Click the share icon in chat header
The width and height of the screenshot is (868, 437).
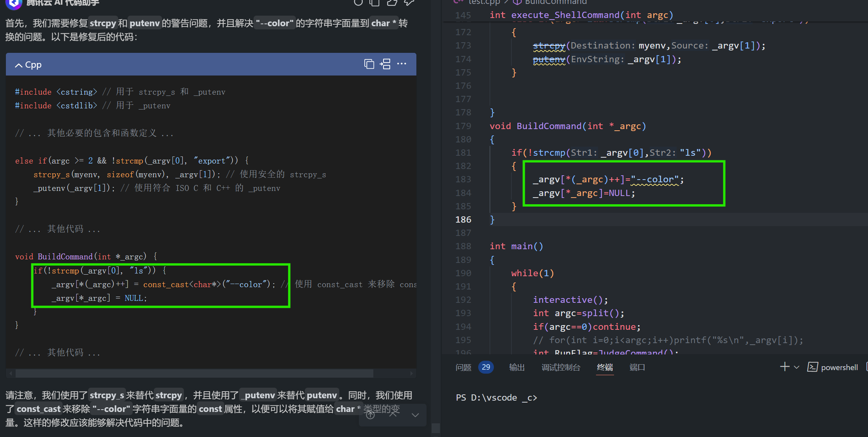pos(392,2)
